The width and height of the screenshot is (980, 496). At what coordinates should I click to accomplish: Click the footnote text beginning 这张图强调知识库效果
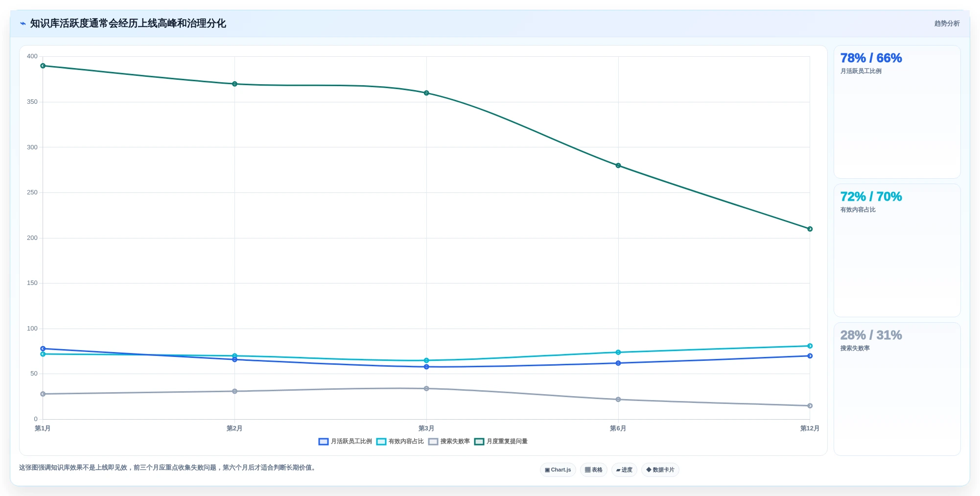168,468
